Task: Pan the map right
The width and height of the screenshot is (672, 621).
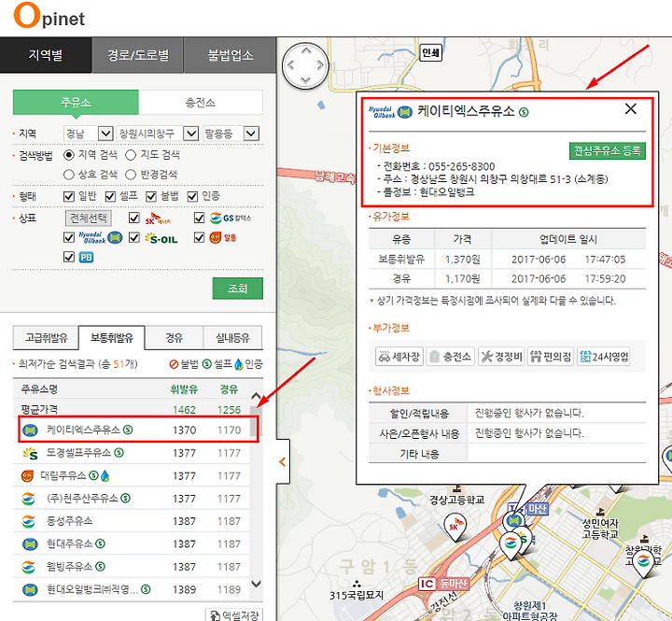Action: point(320,65)
